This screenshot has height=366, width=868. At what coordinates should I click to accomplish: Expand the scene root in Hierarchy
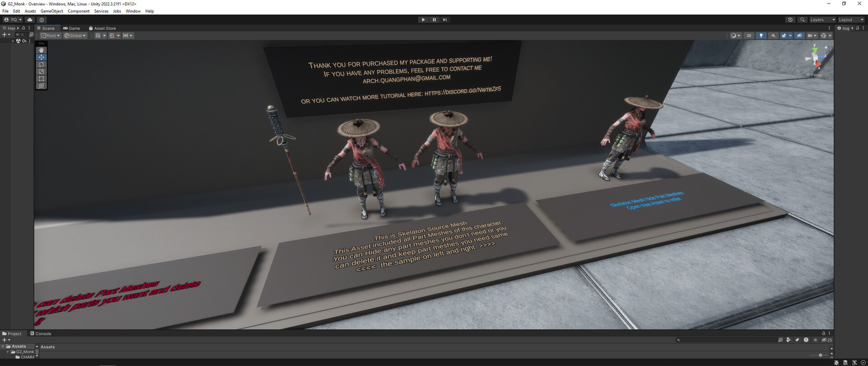(x=13, y=41)
